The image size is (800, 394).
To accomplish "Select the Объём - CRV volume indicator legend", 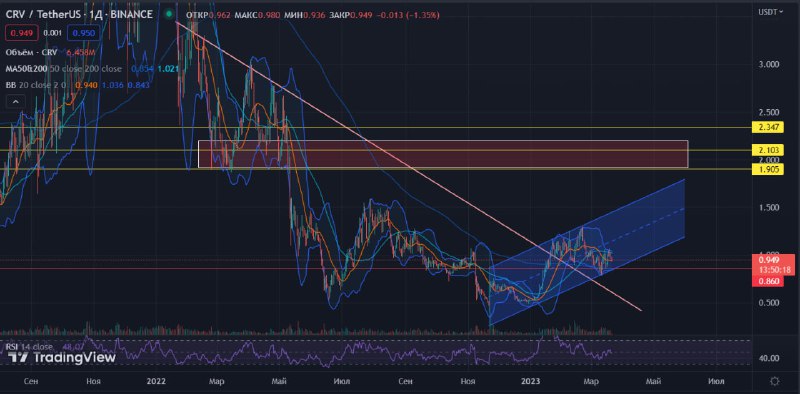I will click(51, 52).
